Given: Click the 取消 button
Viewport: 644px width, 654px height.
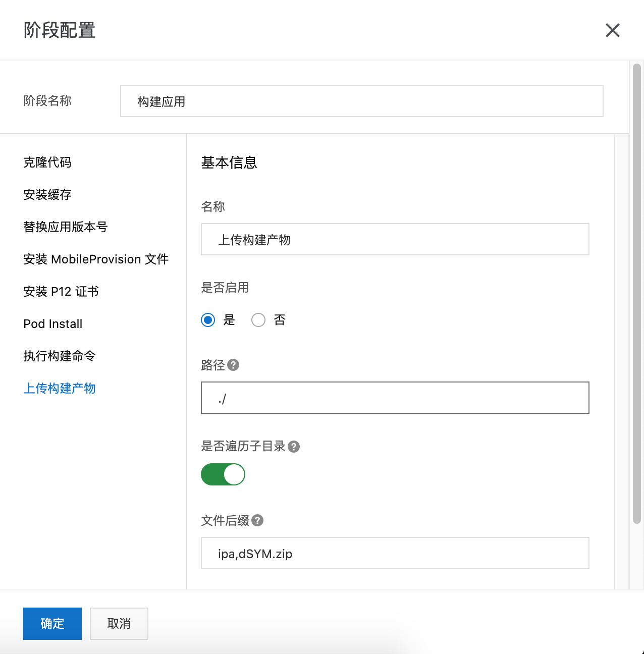Looking at the screenshot, I should [x=119, y=624].
